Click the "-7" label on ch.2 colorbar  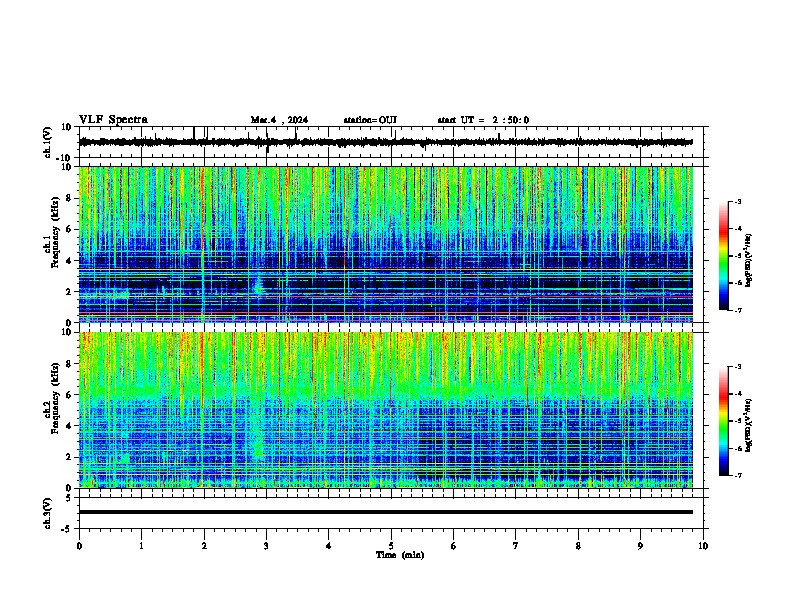[737, 475]
